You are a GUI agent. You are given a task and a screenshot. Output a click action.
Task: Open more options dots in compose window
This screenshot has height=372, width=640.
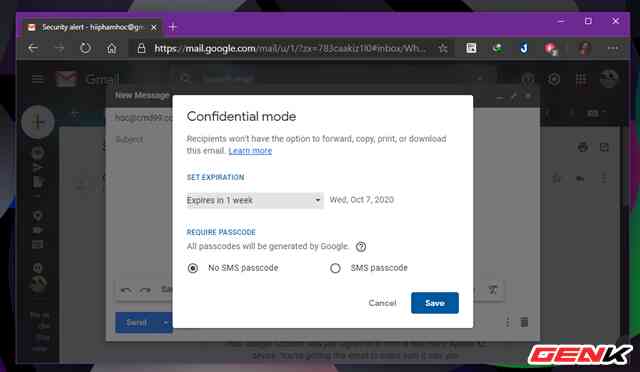tap(508, 322)
